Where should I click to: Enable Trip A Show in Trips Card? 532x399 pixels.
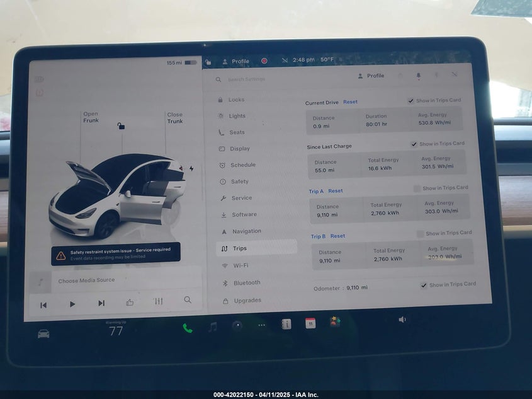[417, 188]
